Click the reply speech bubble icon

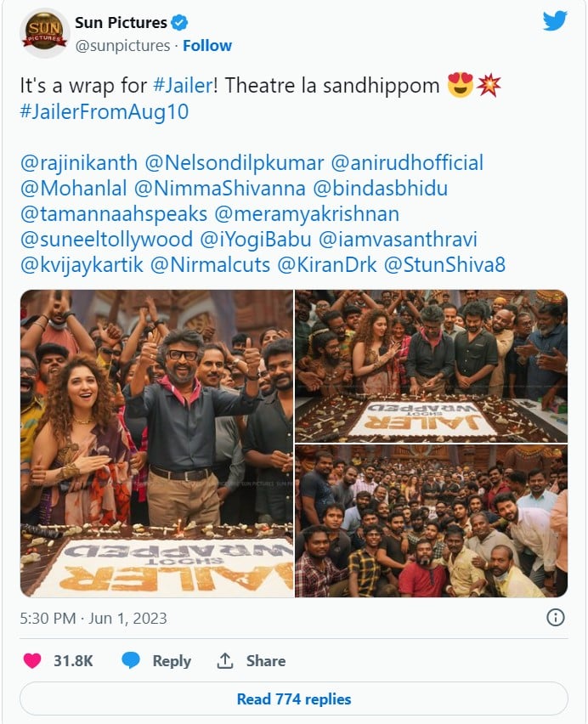(131, 660)
